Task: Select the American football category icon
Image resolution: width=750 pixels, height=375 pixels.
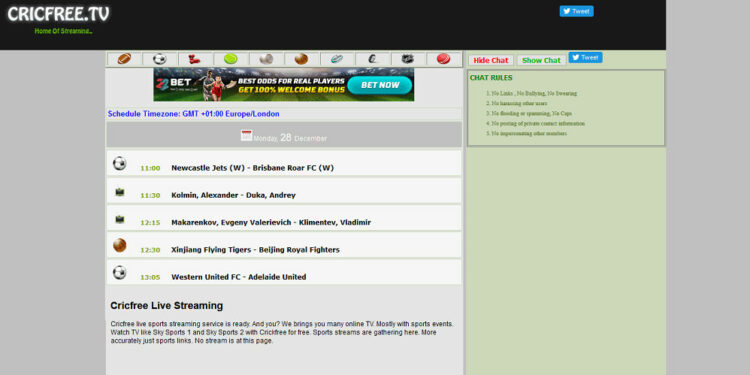Action: pos(124,59)
